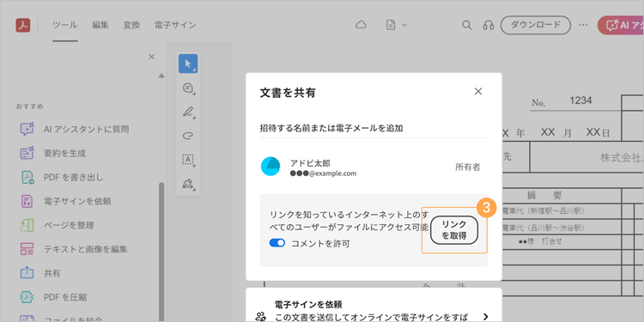Select the comment bubble tool
The height and width of the screenshot is (322, 644).
coord(188,88)
